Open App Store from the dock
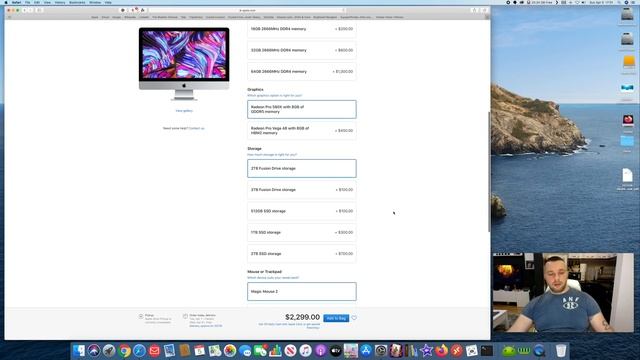 [x=366, y=351]
